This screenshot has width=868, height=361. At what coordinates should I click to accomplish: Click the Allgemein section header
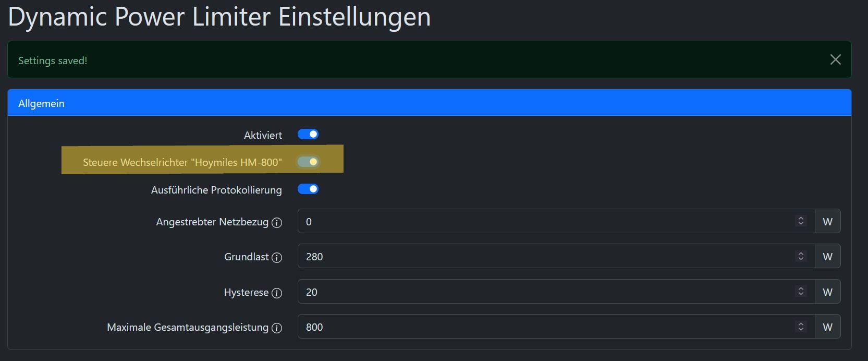[x=42, y=103]
